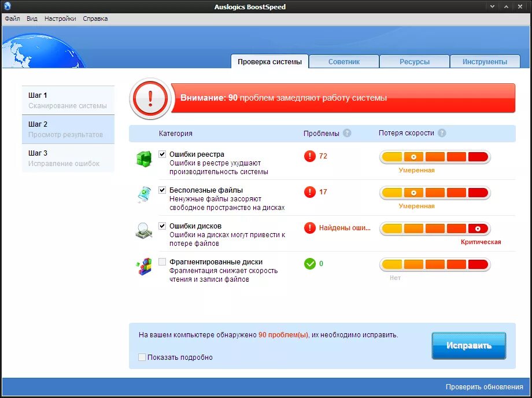Open the Потеря скорости help question icon
This screenshot has height=398, width=532.
click(442, 132)
